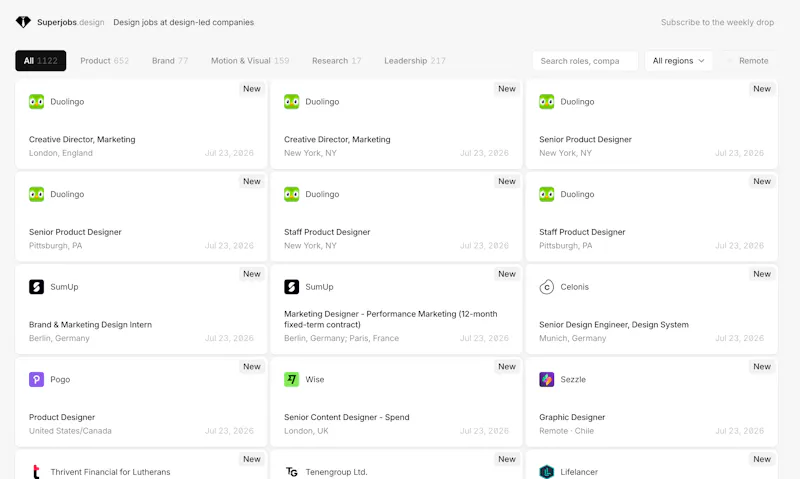Click the Wise company name
The width and height of the screenshot is (800, 479).
(x=315, y=380)
